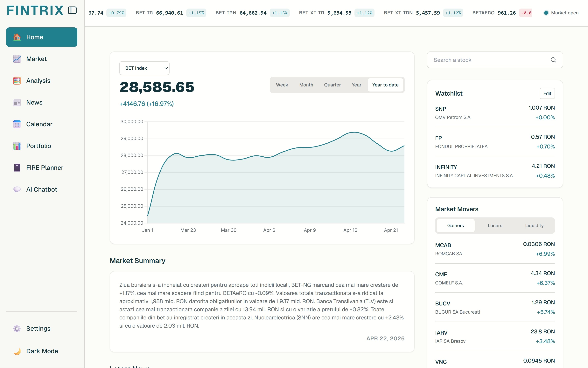
Task: Open the BET Index dropdown
Action: (144, 68)
